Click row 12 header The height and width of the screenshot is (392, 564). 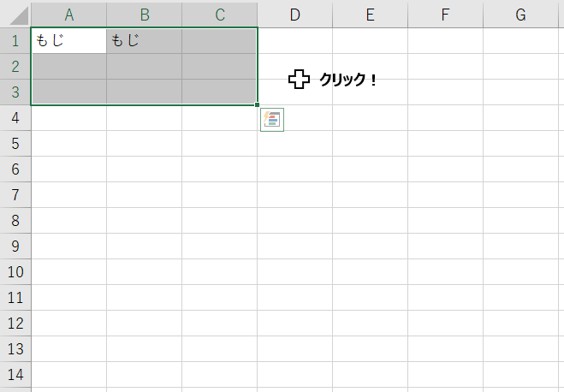(x=15, y=324)
